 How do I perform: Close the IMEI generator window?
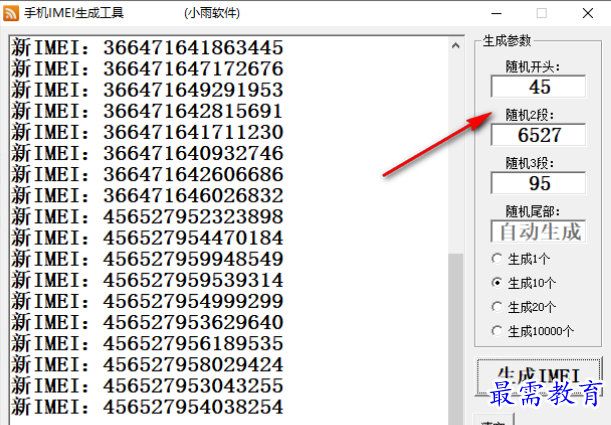(588, 13)
